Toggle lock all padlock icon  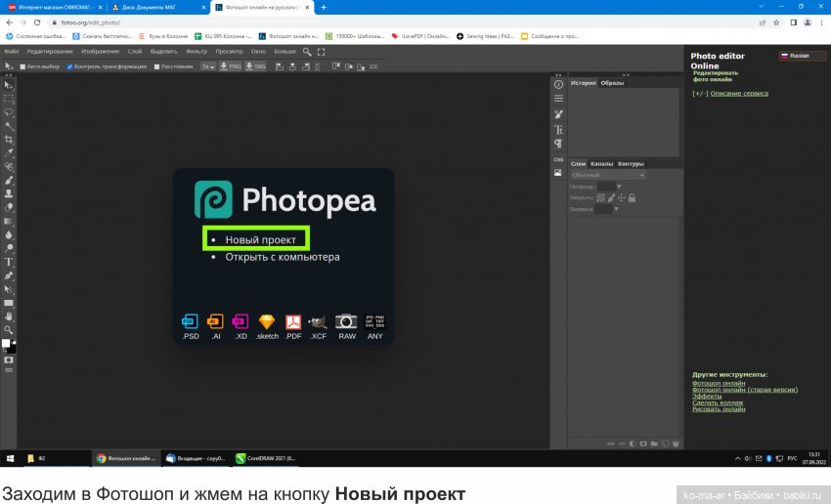[632, 198]
